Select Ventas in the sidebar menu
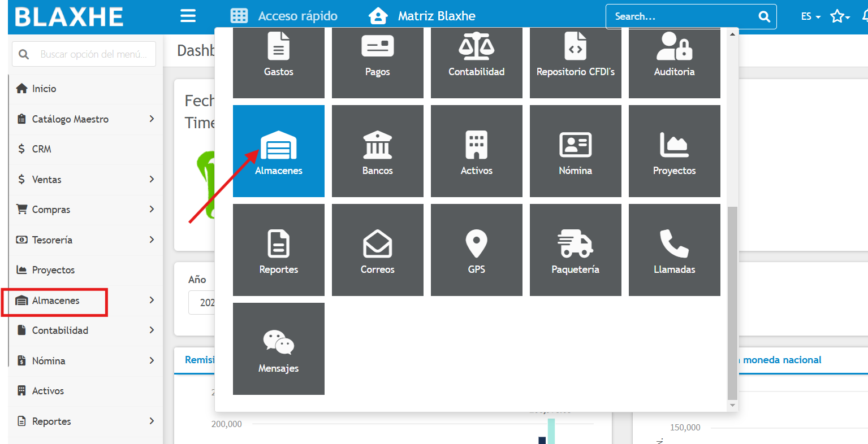 pyautogui.click(x=46, y=180)
